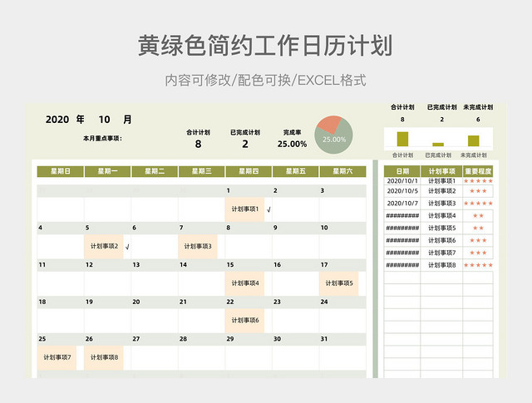Click star rating for 计划事项1 row

point(478,181)
